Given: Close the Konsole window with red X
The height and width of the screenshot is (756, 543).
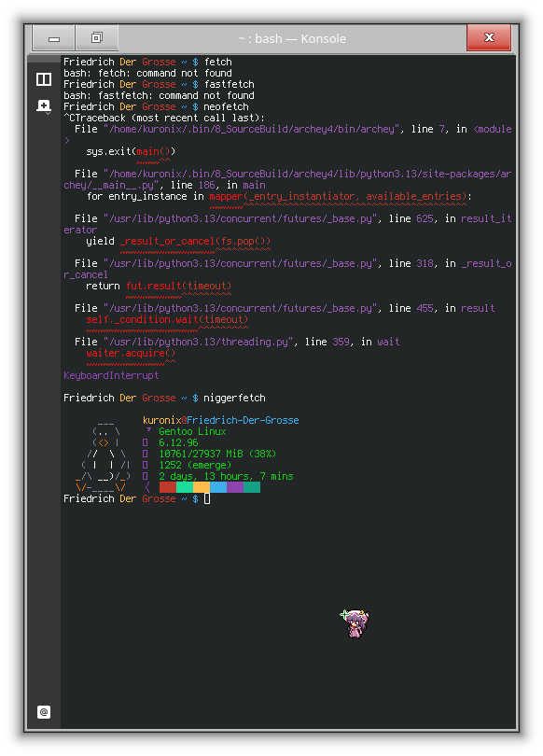Looking at the screenshot, I should click(489, 37).
